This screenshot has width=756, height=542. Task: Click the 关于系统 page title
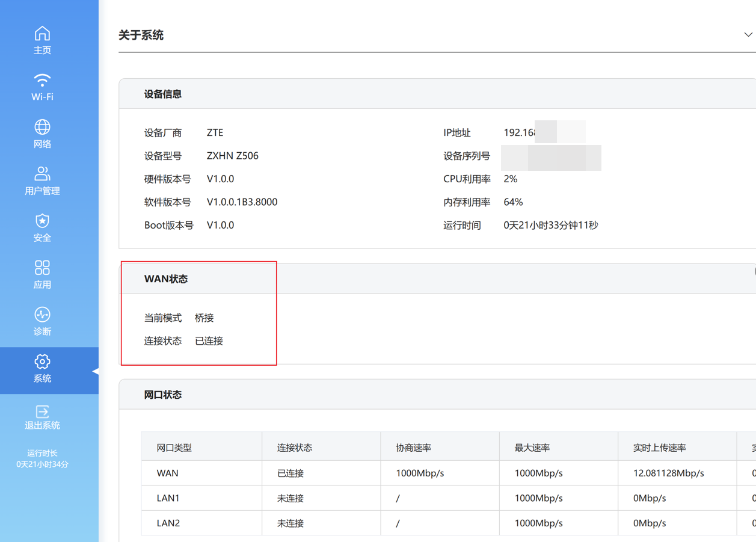[141, 35]
